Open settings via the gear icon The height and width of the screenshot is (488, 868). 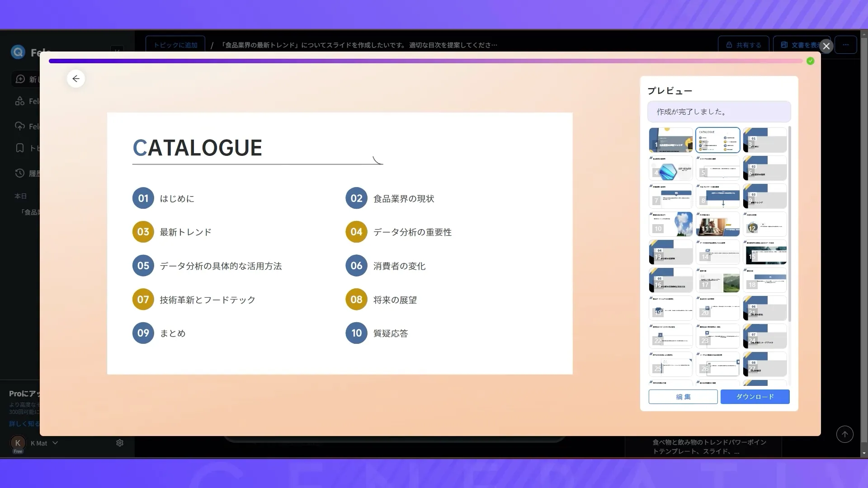(119, 443)
